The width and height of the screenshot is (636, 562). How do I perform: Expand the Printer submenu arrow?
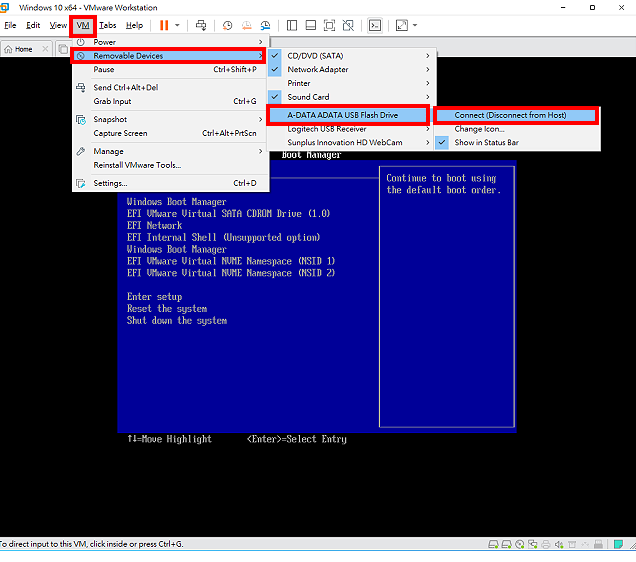click(x=428, y=83)
